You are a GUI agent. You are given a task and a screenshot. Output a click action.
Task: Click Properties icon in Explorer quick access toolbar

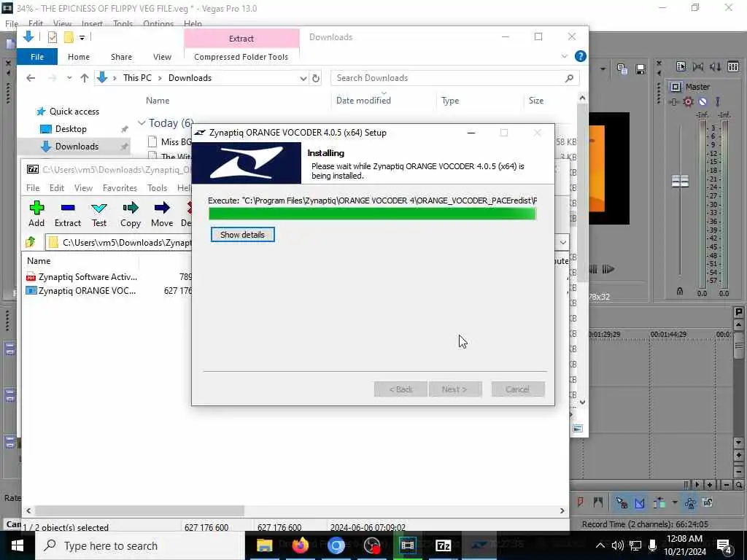(53, 36)
